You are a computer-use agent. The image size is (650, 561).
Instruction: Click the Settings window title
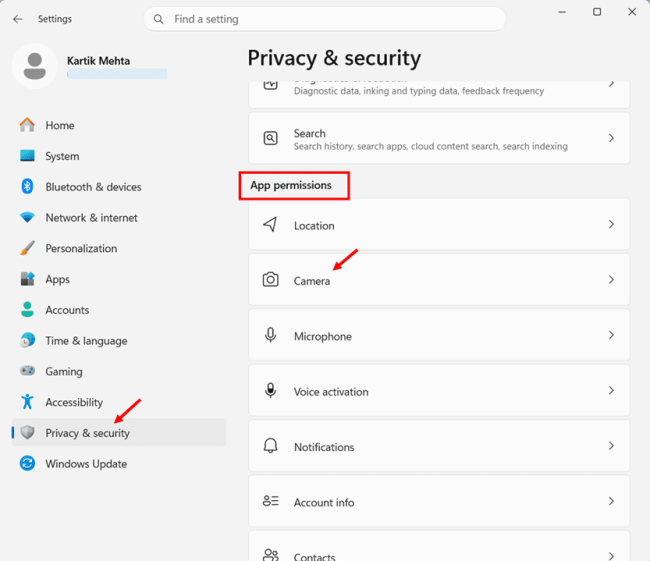click(x=55, y=19)
